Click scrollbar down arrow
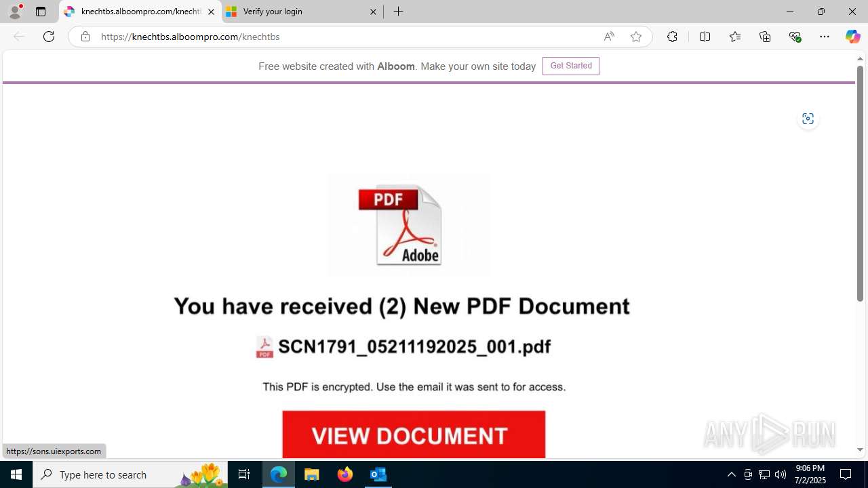The height and width of the screenshot is (488, 868). pyautogui.click(x=860, y=450)
